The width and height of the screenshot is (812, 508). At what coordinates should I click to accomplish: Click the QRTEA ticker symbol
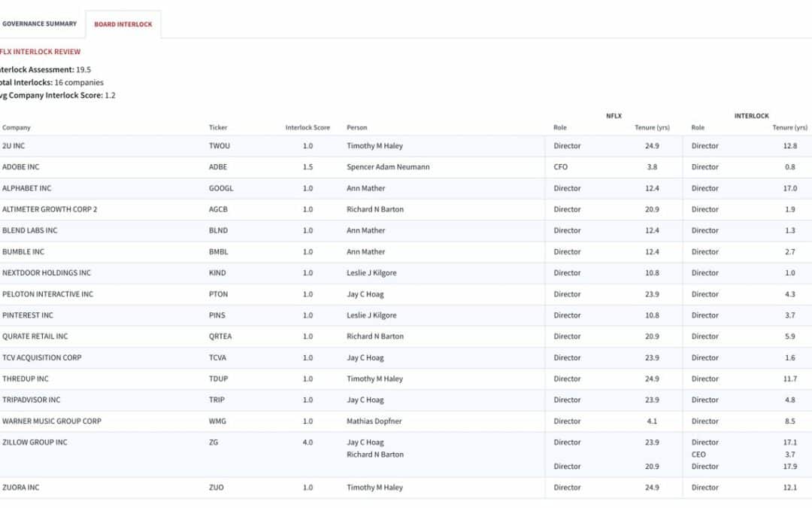coord(220,336)
